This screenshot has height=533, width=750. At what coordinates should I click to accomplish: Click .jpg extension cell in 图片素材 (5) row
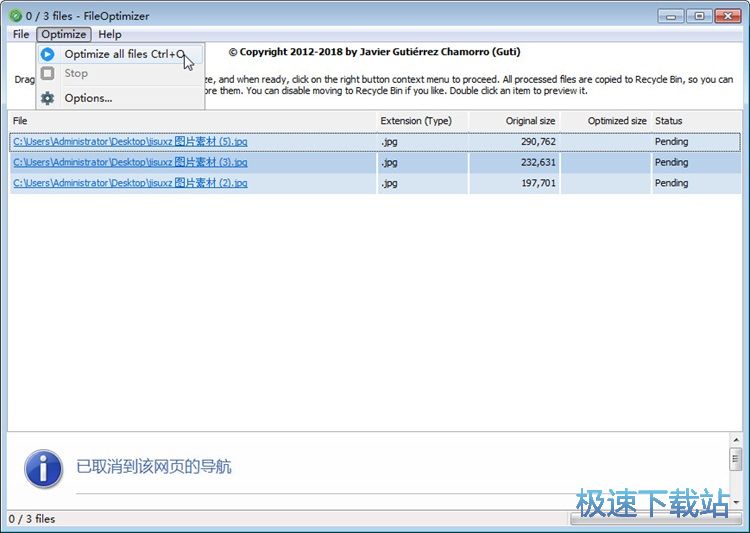point(422,142)
